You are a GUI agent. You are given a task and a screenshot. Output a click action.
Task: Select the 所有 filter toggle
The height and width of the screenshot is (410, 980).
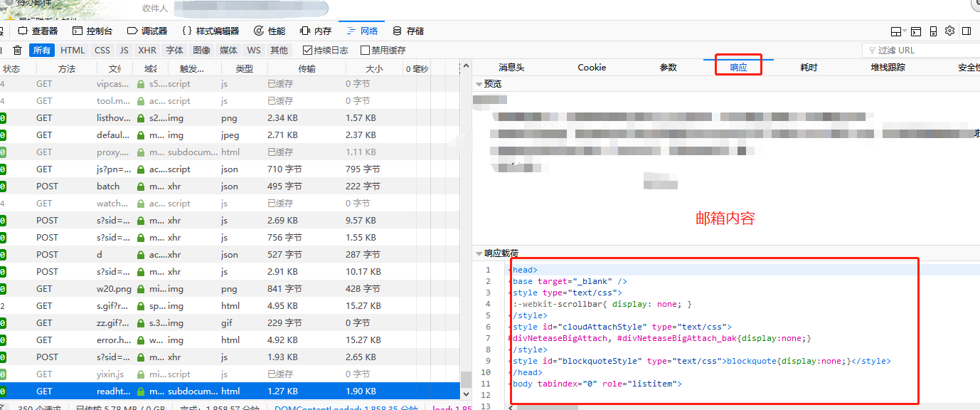click(x=43, y=50)
